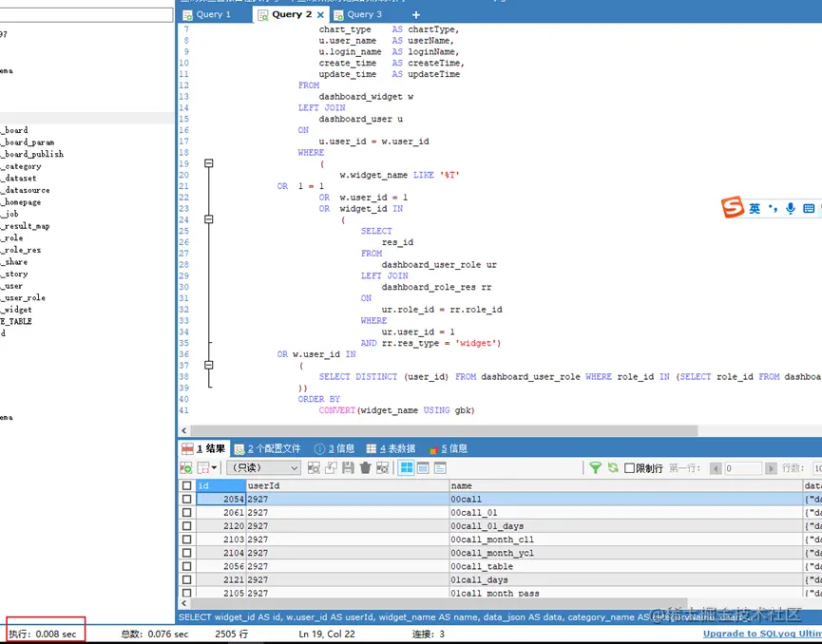Click the save changes disk icon
Viewport: 822px width, 644px height.
tap(348, 467)
